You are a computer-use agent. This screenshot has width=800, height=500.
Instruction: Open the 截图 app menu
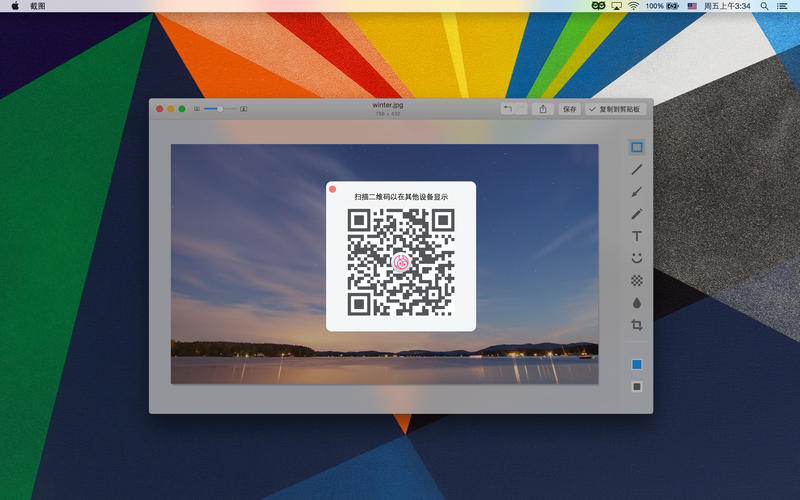(x=38, y=6)
